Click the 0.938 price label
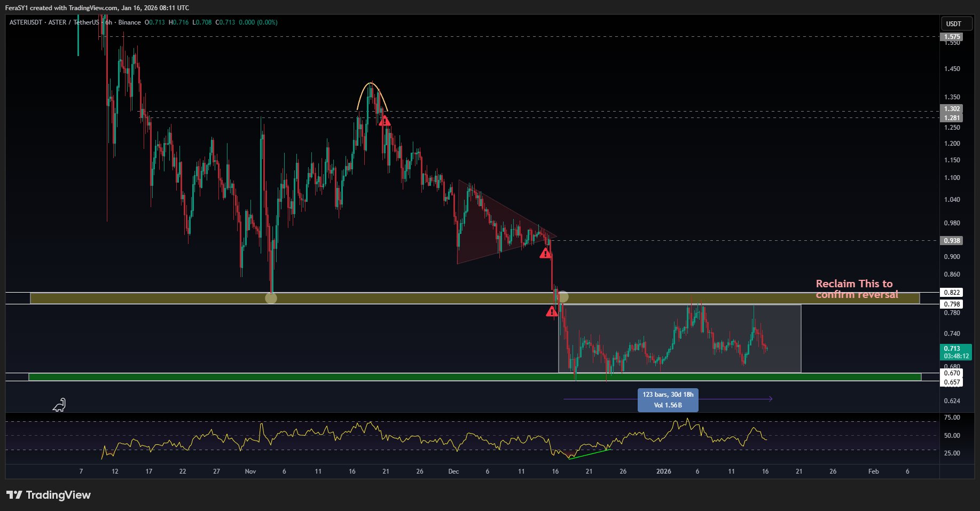 click(952, 241)
